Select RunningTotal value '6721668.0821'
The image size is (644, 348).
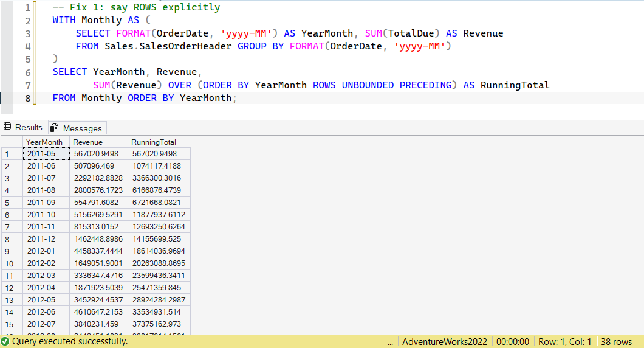pos(159,203)
